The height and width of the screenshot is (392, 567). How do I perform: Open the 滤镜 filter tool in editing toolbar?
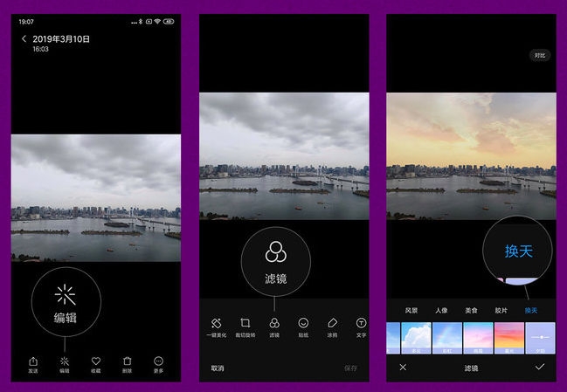click(x=274, y=327)
